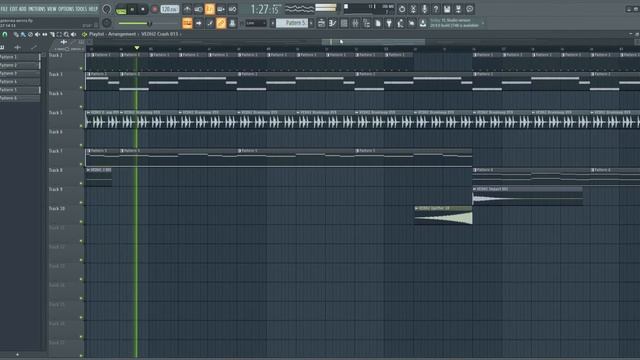Open the OPTIONS menu
Viewport: 640px width, 360px height.
point(66,9)
